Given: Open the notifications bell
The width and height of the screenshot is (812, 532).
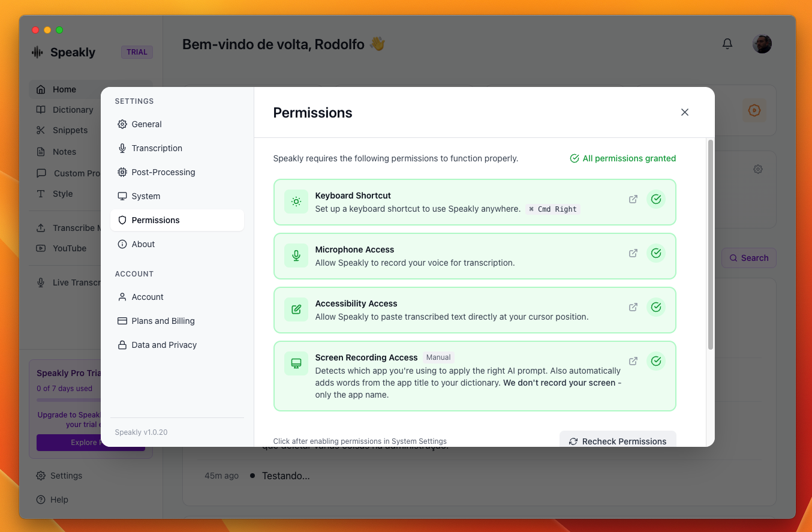Looking at the screenshot, I should tap(727, 43).
